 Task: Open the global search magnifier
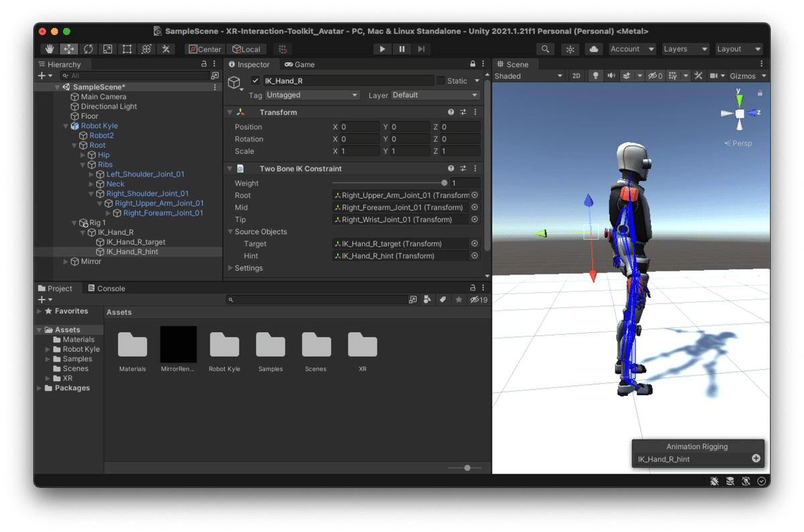click(x=545, y=49)
